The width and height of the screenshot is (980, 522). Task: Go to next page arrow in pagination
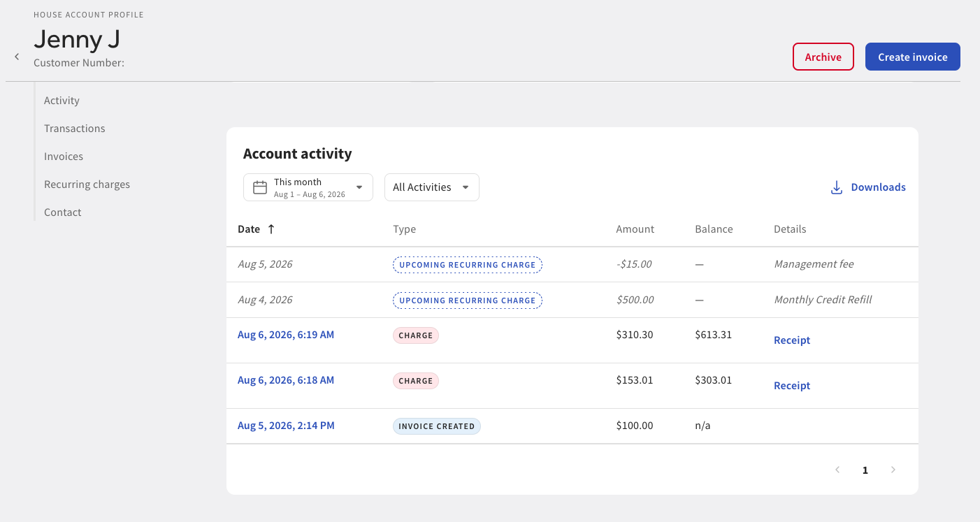pos(893,470)
